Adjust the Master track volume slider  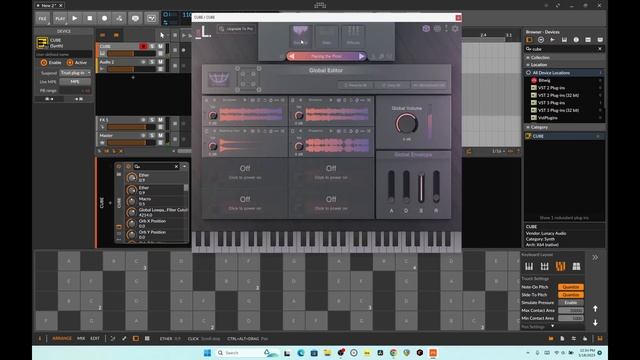pos(131,142)
